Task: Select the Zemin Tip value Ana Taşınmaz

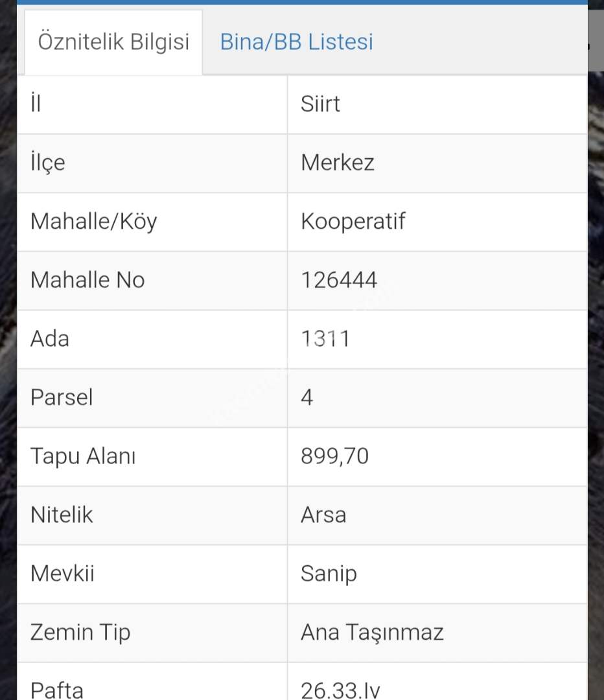Action: click(x=372, y=632)
